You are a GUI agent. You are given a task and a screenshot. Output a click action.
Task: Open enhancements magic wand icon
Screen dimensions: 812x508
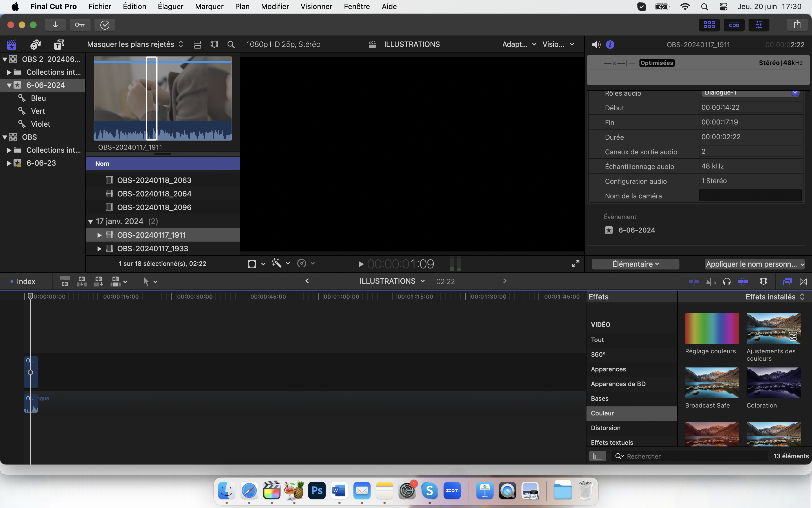[277, 263]
